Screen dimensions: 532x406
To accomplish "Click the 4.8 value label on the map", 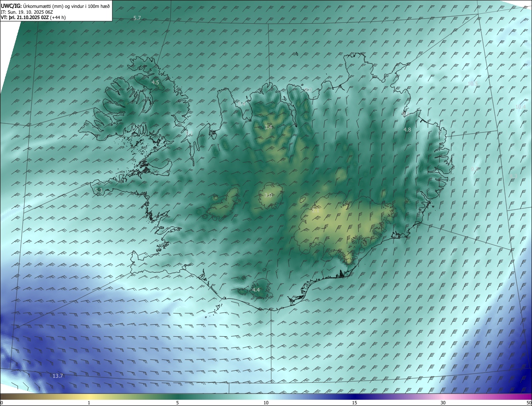I will pos(407,130).
